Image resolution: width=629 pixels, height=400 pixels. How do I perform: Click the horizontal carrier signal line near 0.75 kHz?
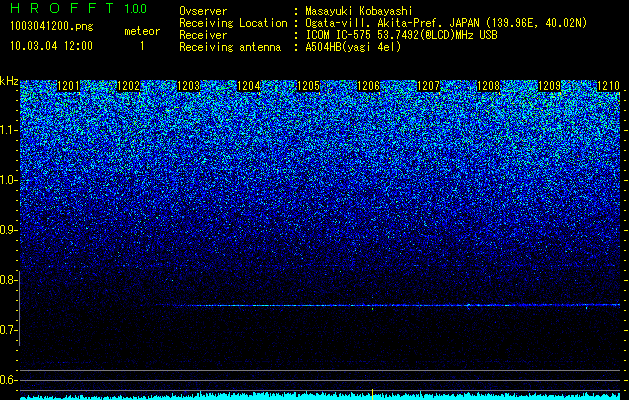(387, 305)
